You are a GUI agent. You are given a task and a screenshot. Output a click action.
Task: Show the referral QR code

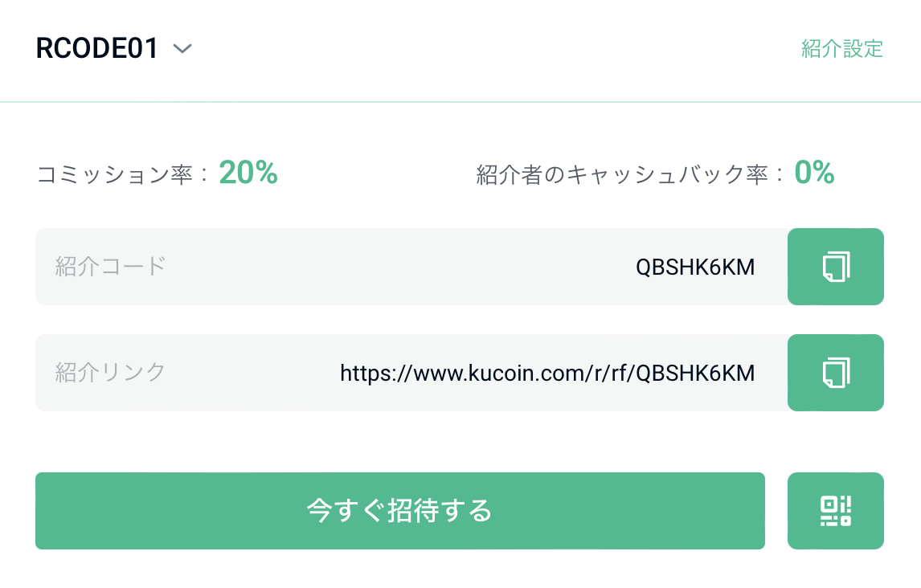pos(835,511)
